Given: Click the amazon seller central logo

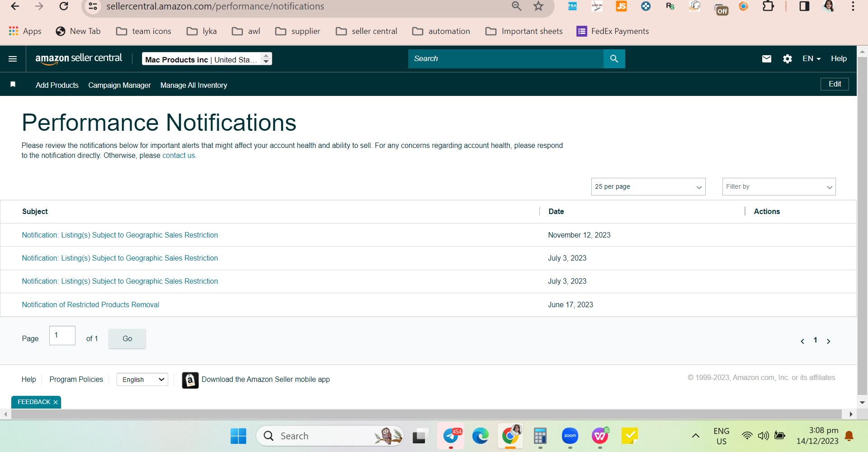Looking at the screenshot, I should 79,58.
